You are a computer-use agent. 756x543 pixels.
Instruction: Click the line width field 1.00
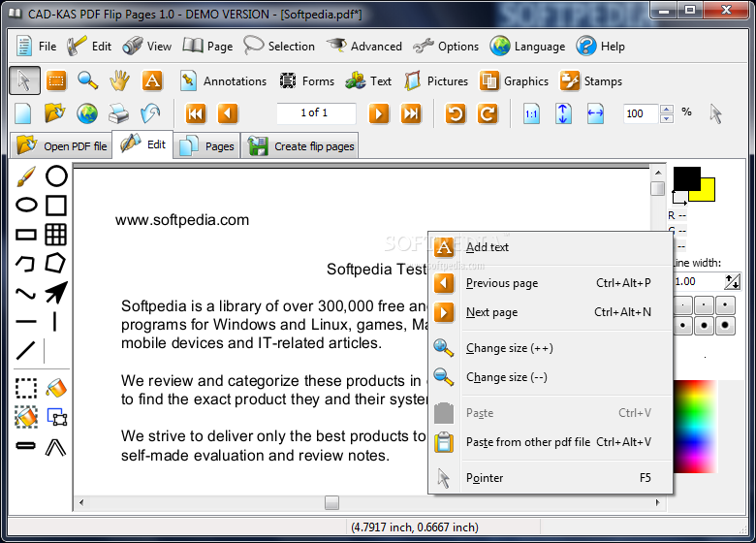click(x=699, y=281)
